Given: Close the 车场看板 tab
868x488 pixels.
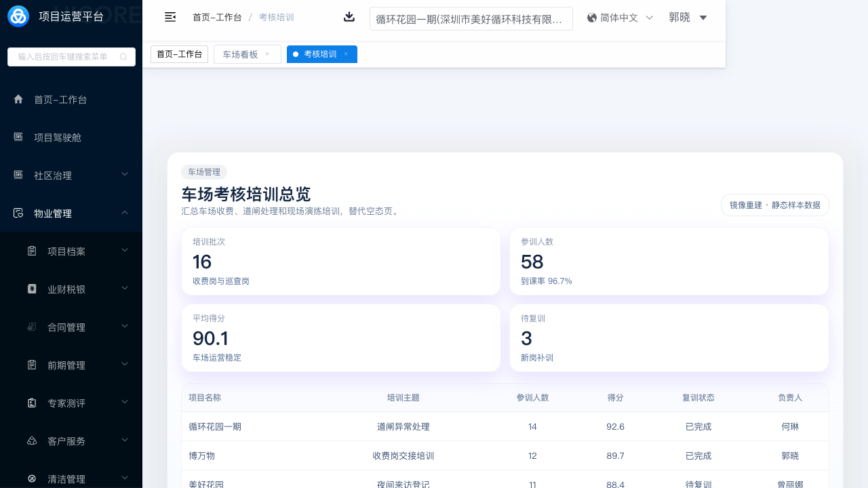Looking at the screenshot, I should (x=267, y=54).
